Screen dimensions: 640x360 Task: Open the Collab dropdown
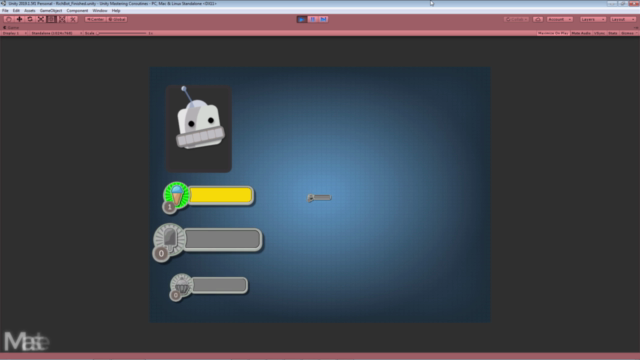click(x=517, y=19)
